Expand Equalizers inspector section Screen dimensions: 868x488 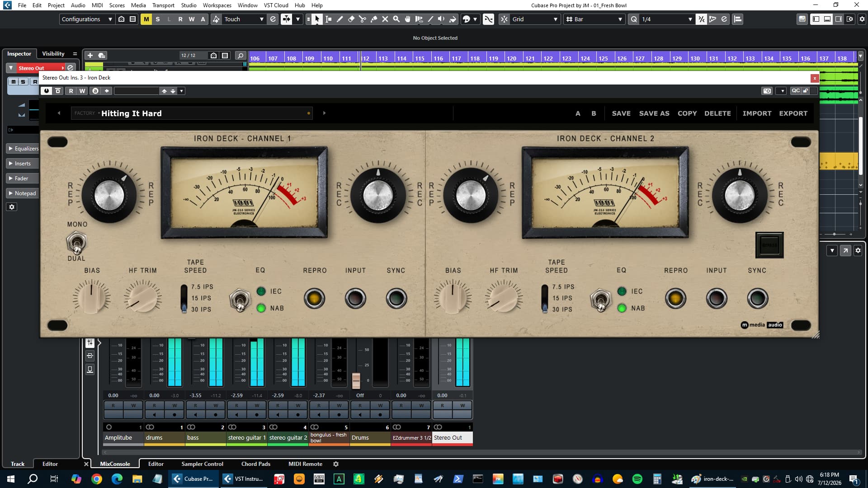[23, 148]
